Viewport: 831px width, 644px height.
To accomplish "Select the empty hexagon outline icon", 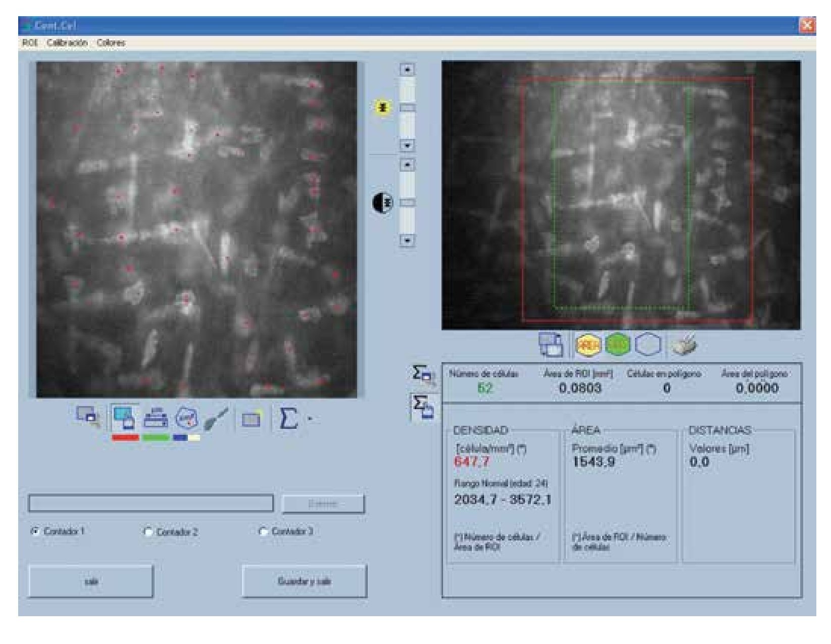I will (648, 345).
